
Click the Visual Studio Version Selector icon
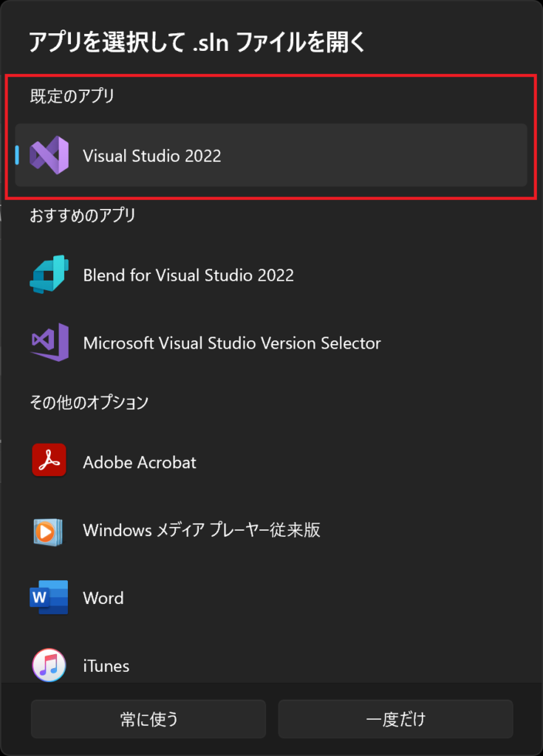49,343
